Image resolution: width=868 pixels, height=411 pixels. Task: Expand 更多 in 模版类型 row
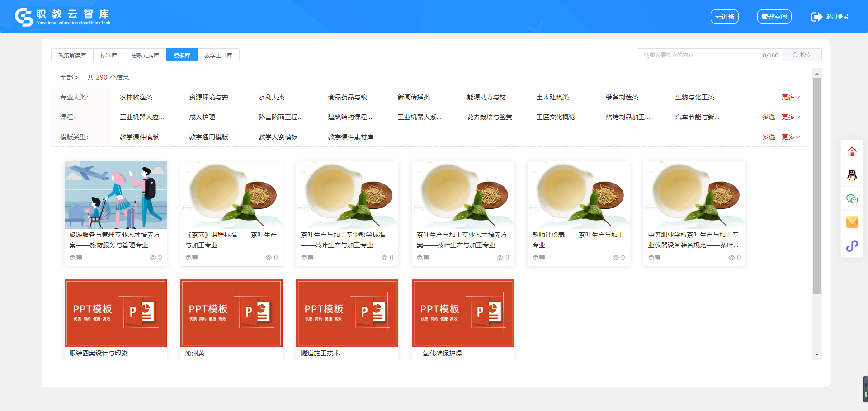pos(790,137)
